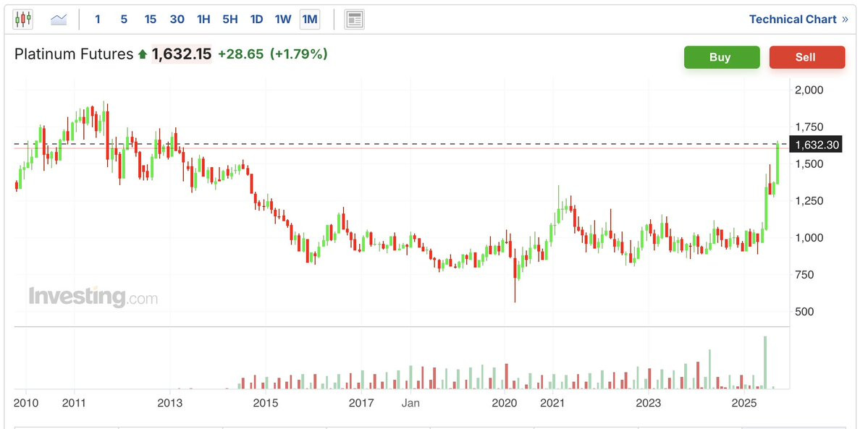Click the red Sell button

point(807,57)
